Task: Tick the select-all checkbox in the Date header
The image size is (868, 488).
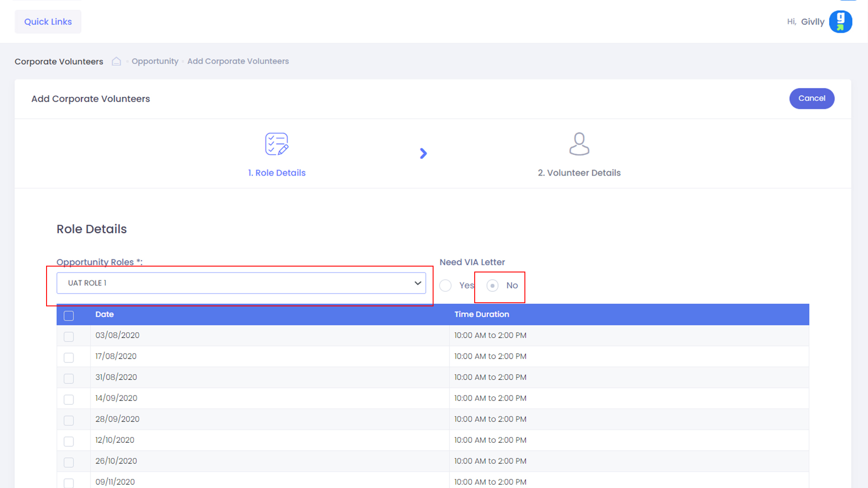Action: (x=69, y=315)
